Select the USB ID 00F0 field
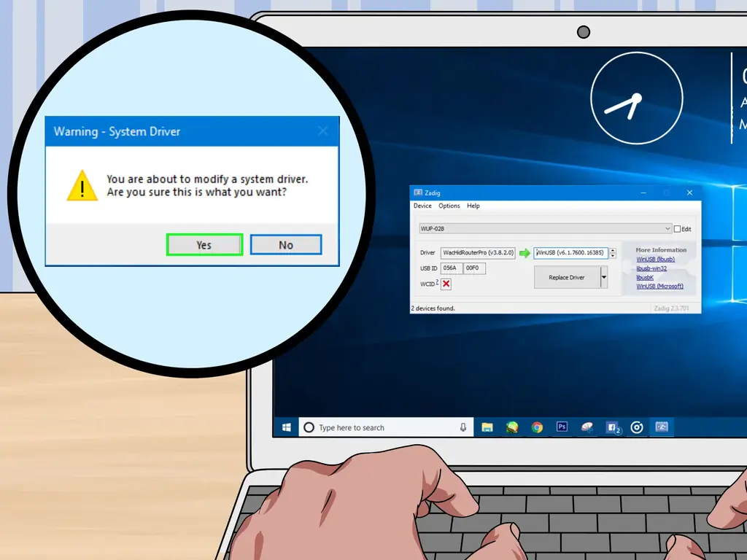The height and width of the screenshot is (560, 747). 474,268
